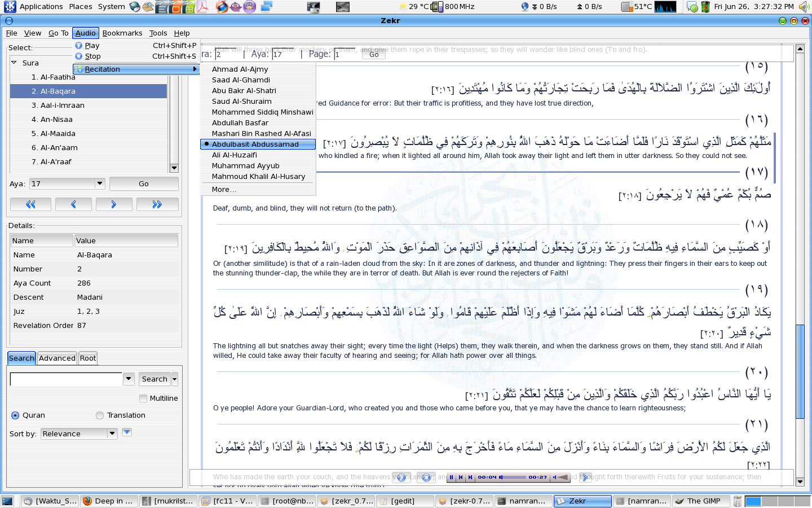812x508 pixels.
Task: Select the Quran radio button
Action: (x=15, y=415)
